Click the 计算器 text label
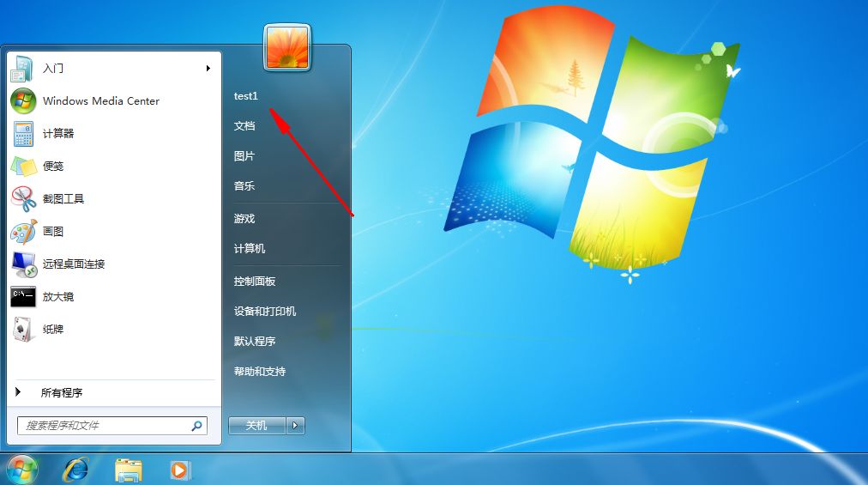The height and width of the screenshot is (485, 868). coord(58,134)
